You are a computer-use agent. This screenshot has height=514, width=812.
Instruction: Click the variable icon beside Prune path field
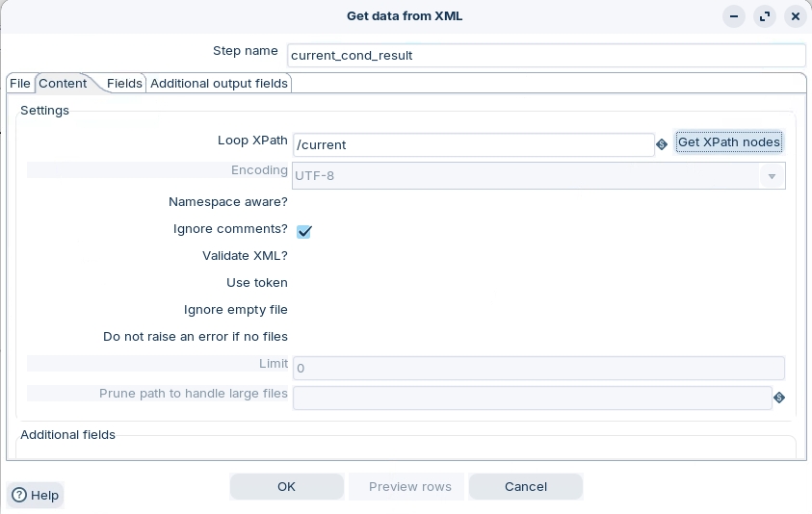[779, 398]
